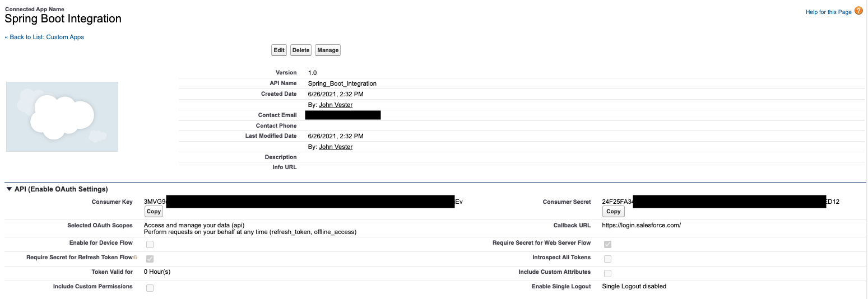This screenshot has height=299, width=868.
Task: Open John Vester link under Created Date
Action: click(336, 105)
